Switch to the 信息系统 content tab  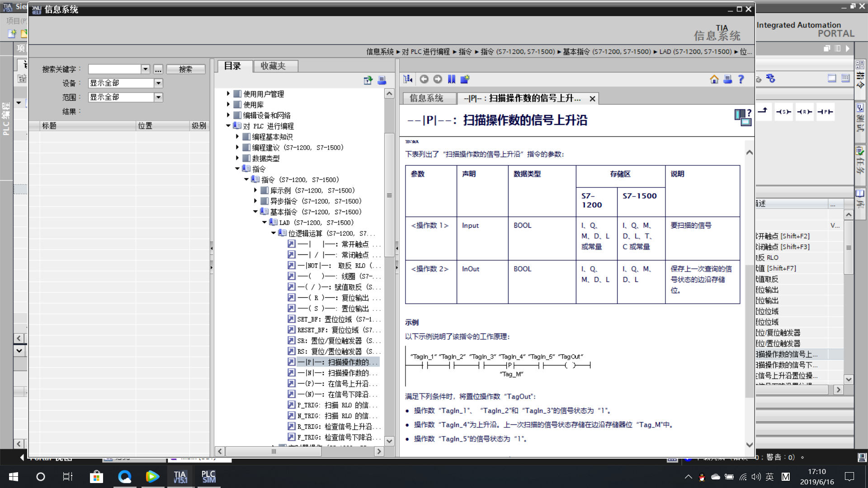[x=426, y=98]
